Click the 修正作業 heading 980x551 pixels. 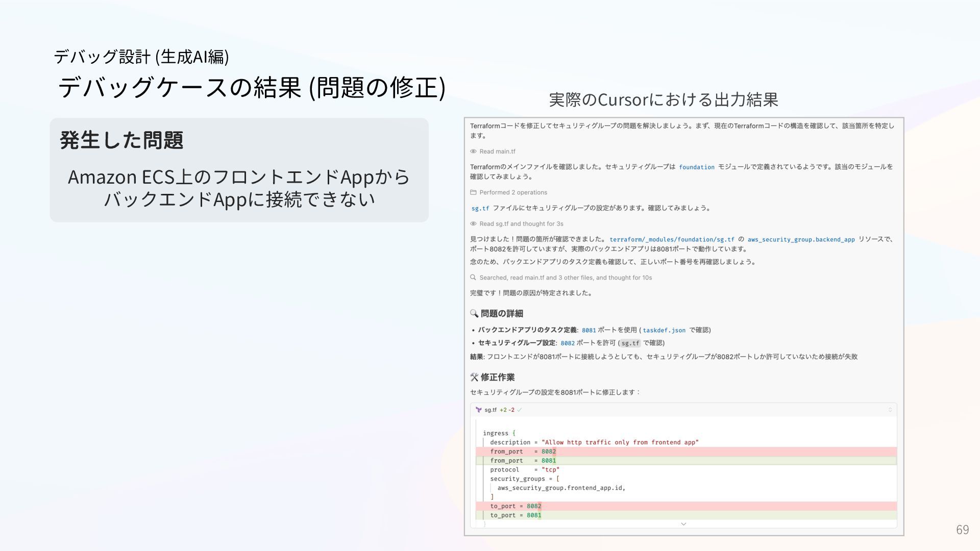click(x=498, y=377)
